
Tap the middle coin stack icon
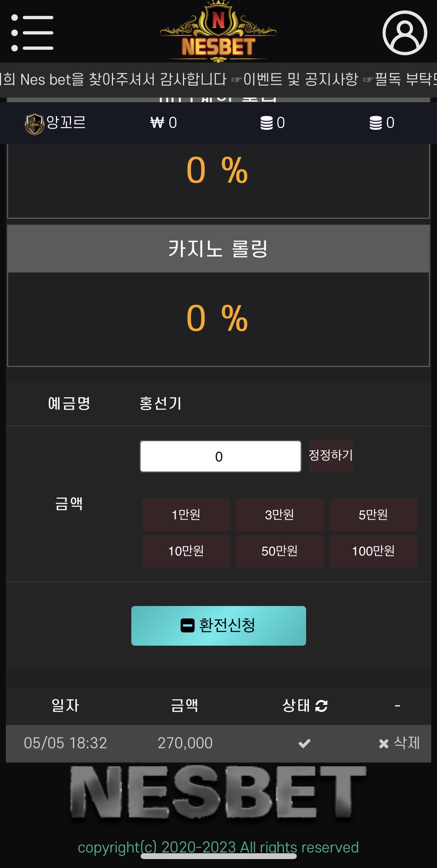pos(267,123)
